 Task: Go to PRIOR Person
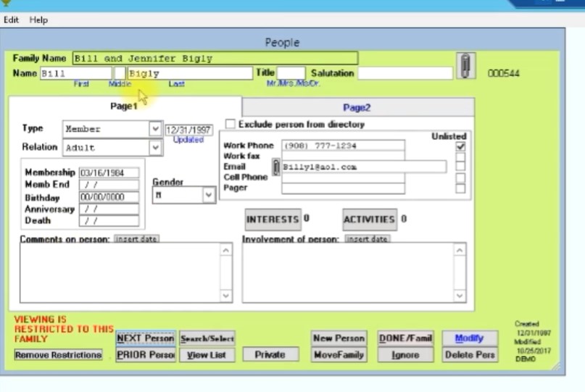point(146,355)
